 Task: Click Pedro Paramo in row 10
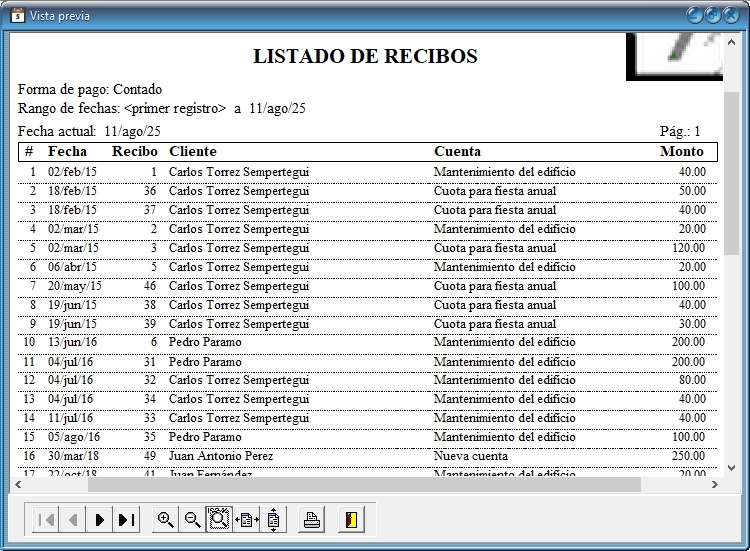click(x=205, y=342)
